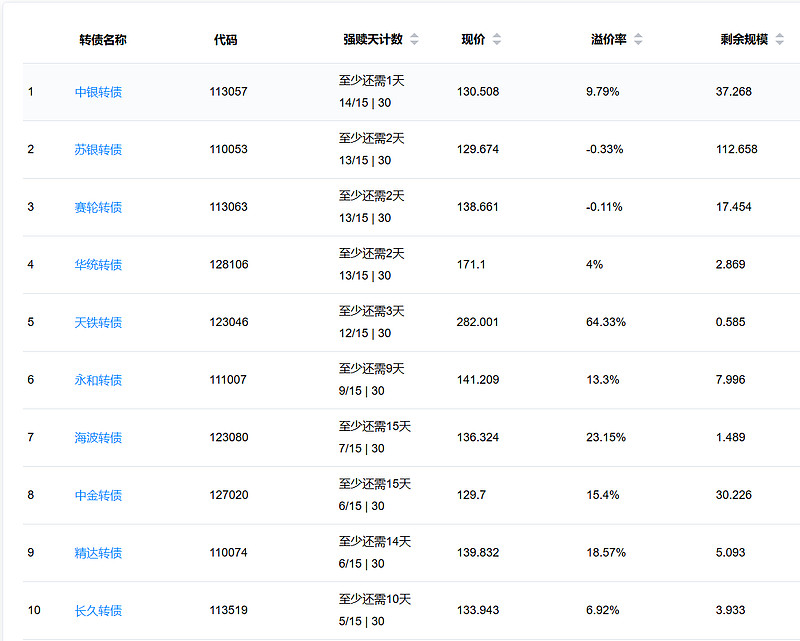Screen dimensions: 800x641
Task: Click premium rate 6.92%
Action: 603,611
